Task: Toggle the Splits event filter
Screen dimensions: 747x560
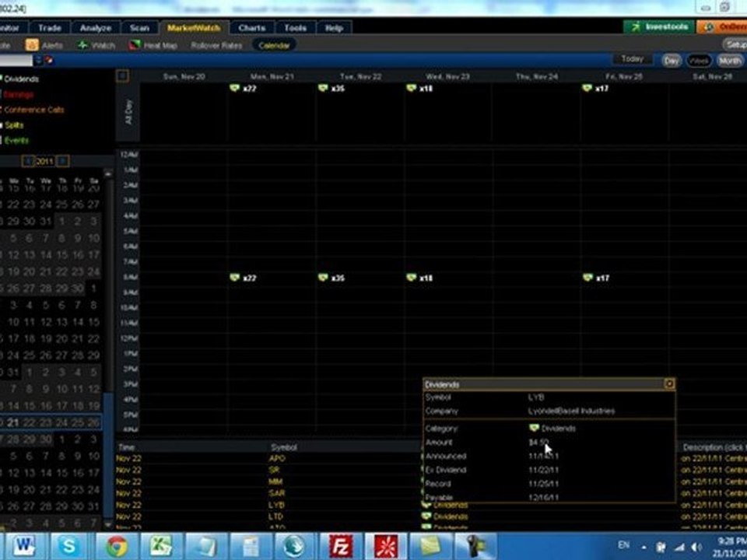Action: [x=14, y=125]
